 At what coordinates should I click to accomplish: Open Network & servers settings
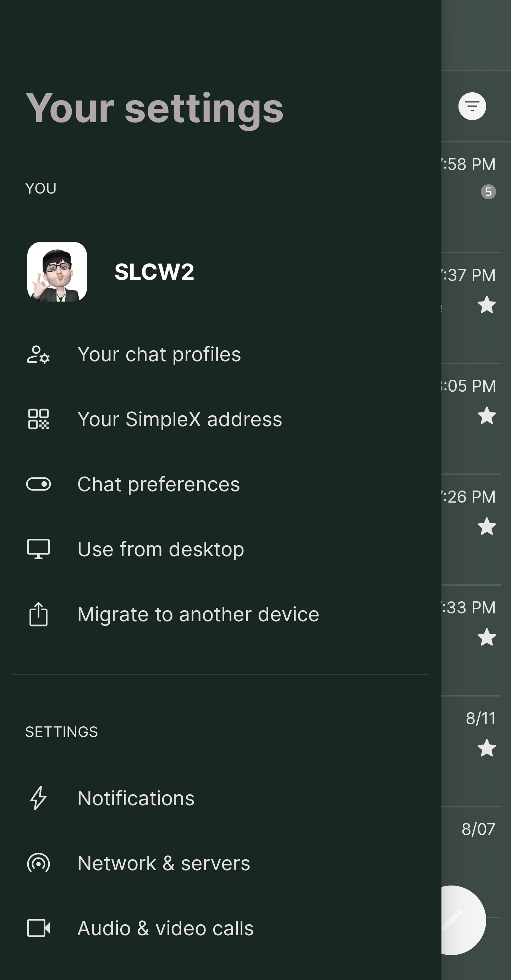click(164, 863)
